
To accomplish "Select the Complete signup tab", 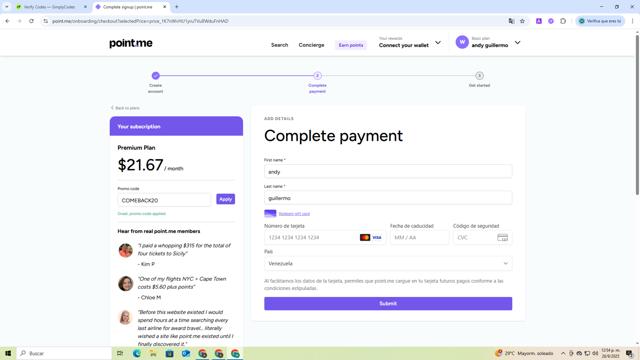I will click(131, 7).
